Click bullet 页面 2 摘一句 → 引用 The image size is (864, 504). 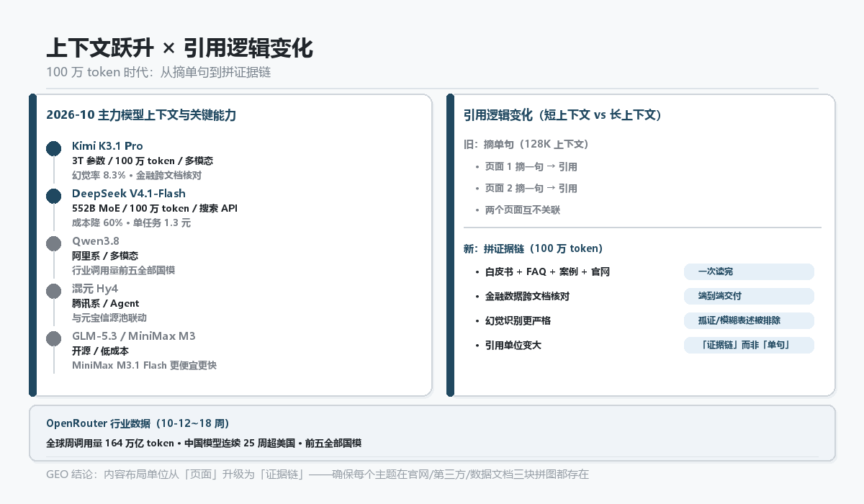click(x=531, y=188)
